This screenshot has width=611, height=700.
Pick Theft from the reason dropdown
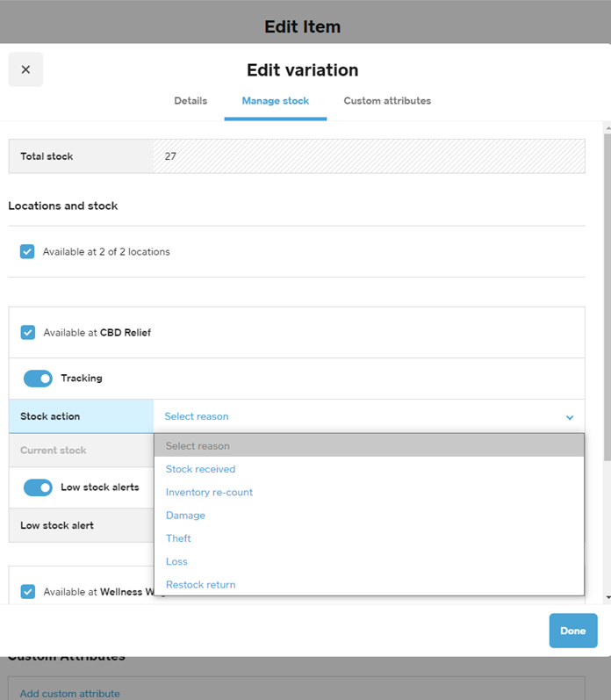(x=178, y=538)
